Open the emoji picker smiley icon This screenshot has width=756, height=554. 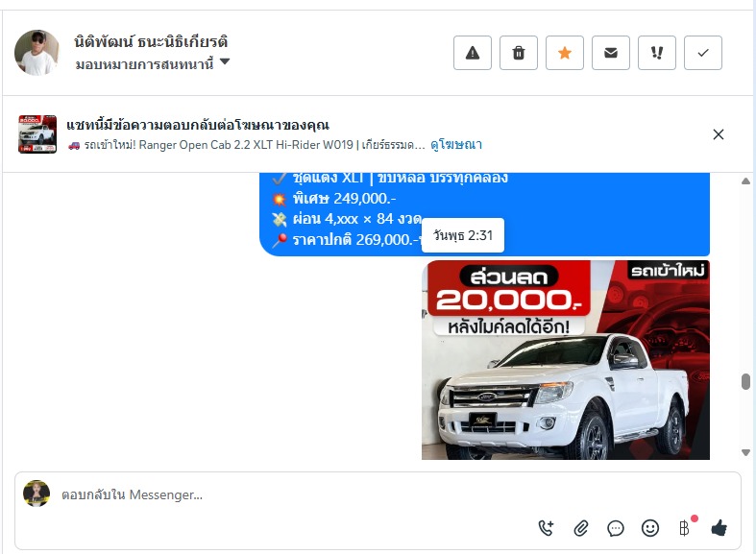point(650,528)
